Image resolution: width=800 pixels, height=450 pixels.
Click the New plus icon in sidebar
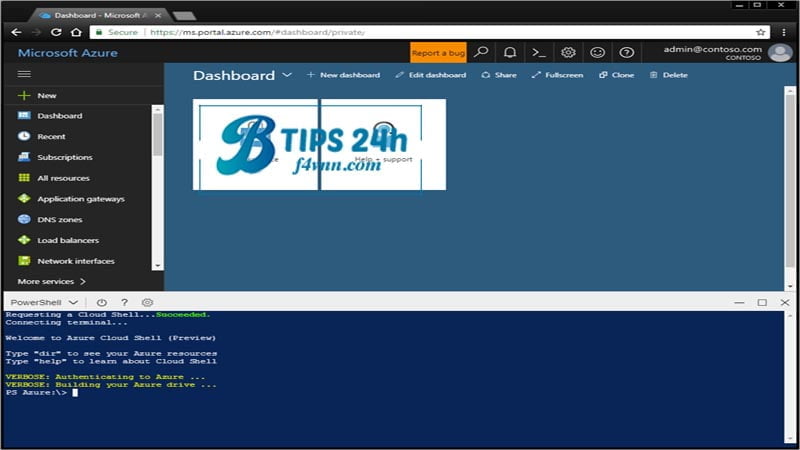coord(23,95)
